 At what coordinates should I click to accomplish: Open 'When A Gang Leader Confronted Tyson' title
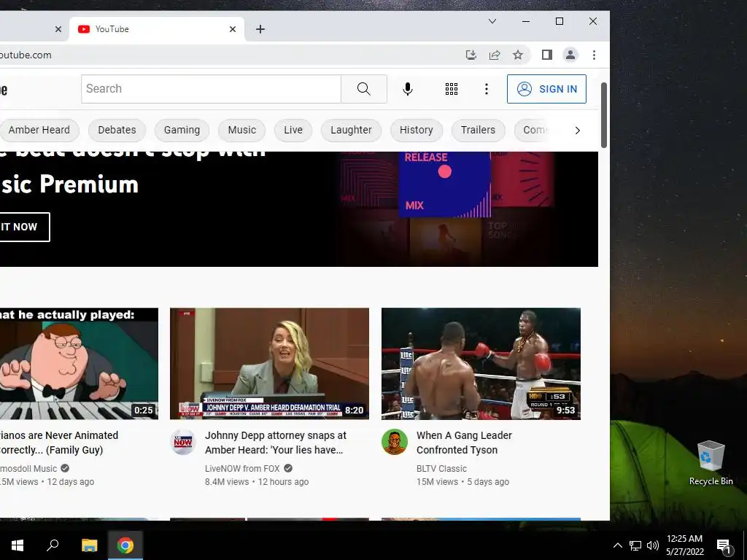point(464,443)
